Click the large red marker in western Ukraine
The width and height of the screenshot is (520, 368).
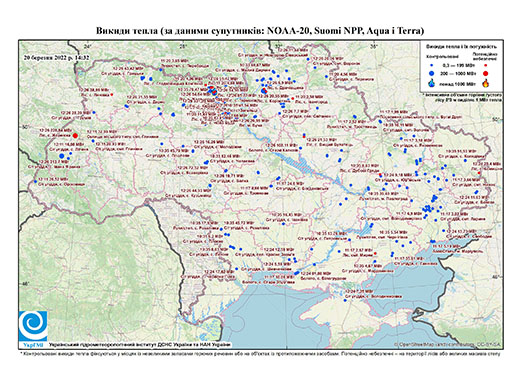(x=75, y=135)
